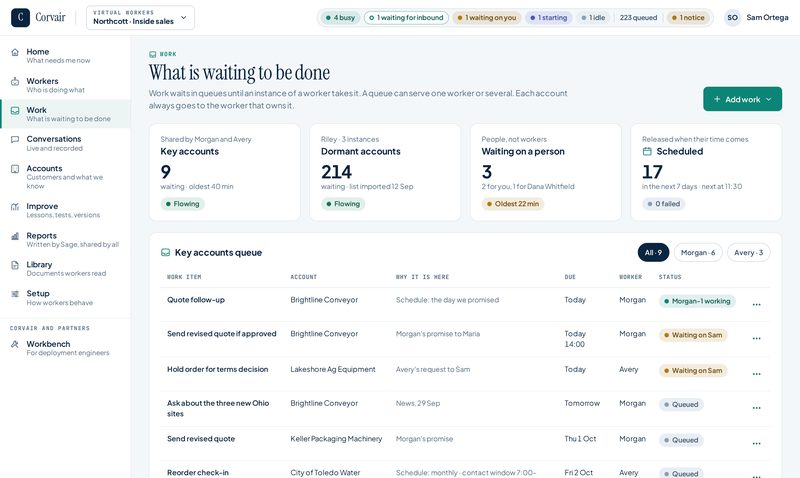Open Accounts in the sidebar

pyautogui.click(x=65, y=177)
